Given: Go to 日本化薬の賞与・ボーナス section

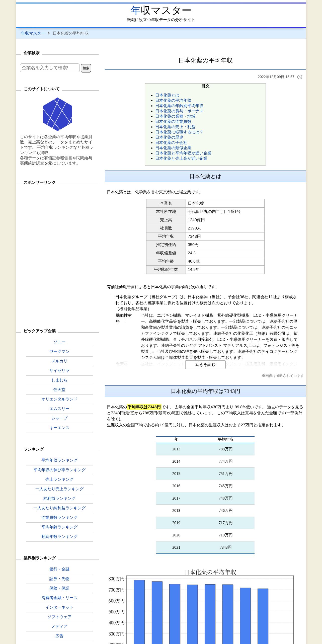Looking at the screenshot, I should pos(179,111).
